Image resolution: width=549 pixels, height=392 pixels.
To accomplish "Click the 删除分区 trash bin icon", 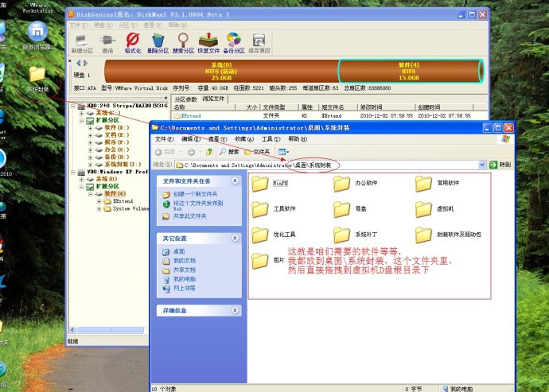I will [x=158, y=43].
